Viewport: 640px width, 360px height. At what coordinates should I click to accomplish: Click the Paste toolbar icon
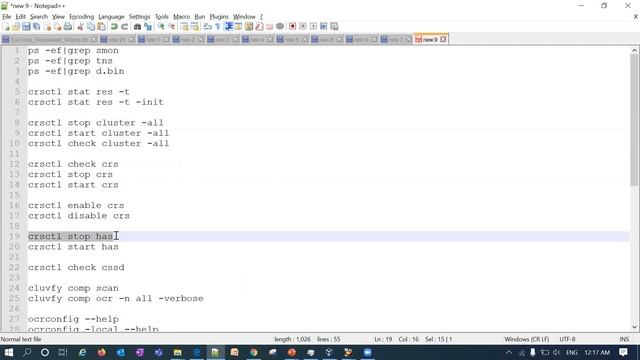(101, 27)
